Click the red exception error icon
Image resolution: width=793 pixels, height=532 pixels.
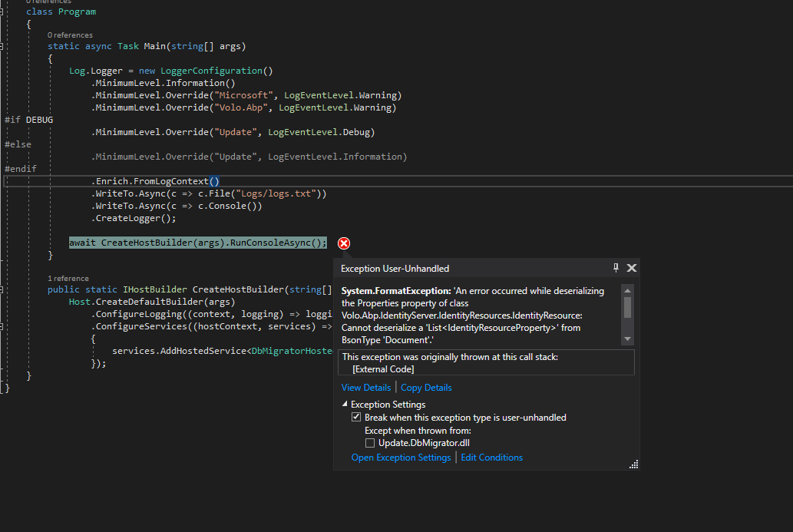pos(344,243)
